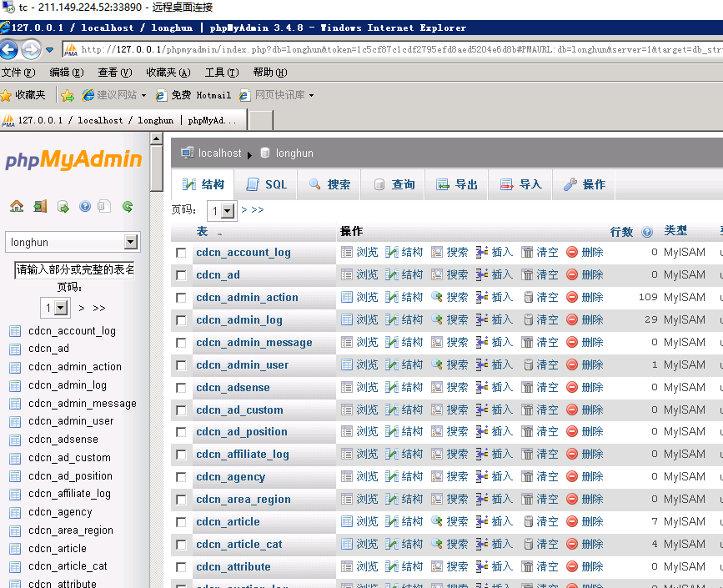Check the cdcn_agency table checkbox
723x588 pixels.
[181, 477]
